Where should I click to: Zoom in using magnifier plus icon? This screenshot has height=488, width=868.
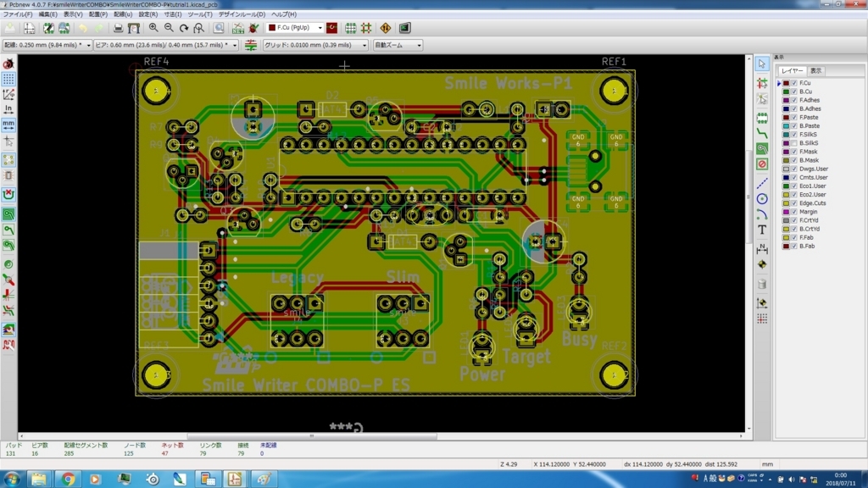click(x=153, y=28)
